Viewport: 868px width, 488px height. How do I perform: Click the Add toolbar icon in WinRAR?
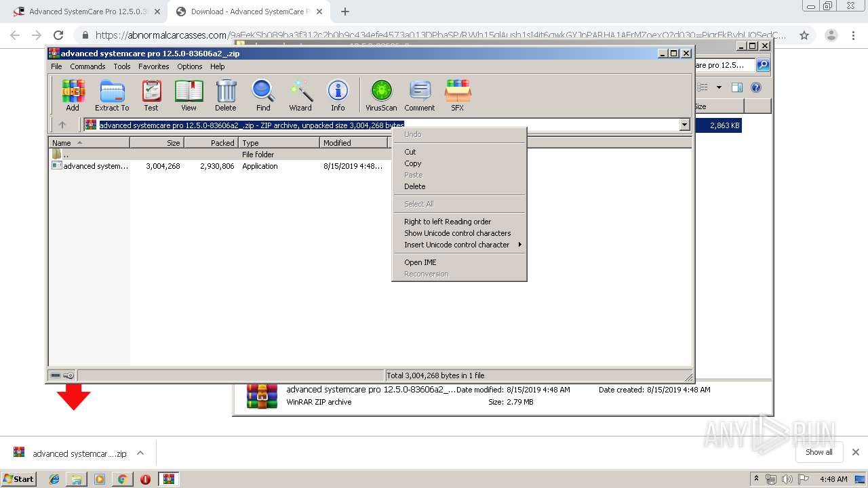point(73,95)
